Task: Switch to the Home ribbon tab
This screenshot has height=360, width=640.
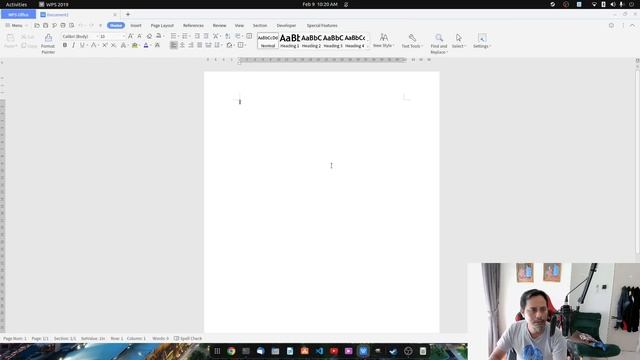Action: click(116, 25)
